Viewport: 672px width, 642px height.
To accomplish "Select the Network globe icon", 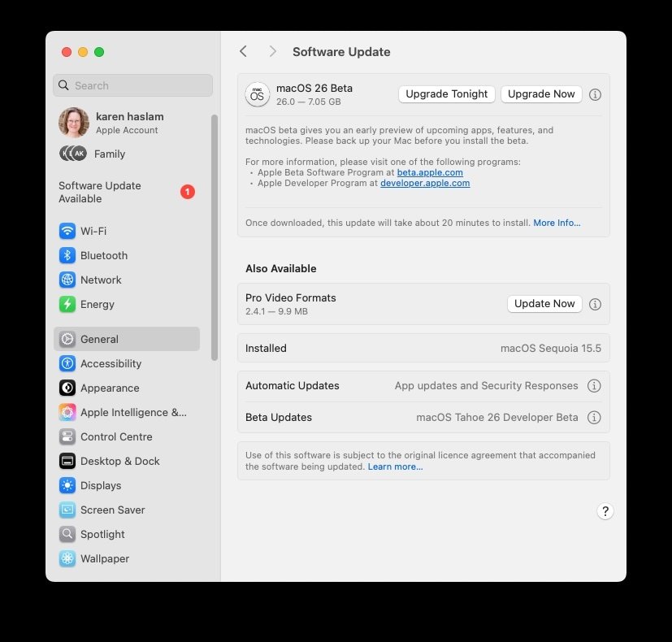I will (67, 280).
